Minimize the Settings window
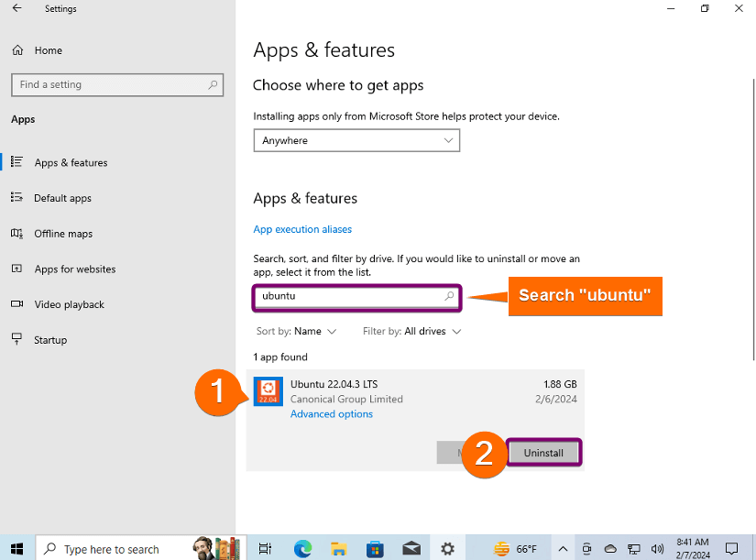756x560 pixels. pyautogui.click(x=671, y=8)
